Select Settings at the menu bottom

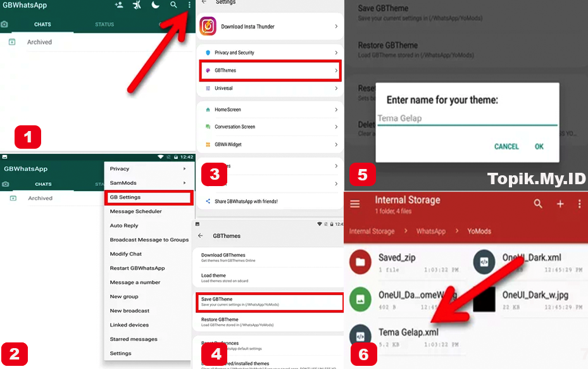pyautogui.click(x=120, y=353)
